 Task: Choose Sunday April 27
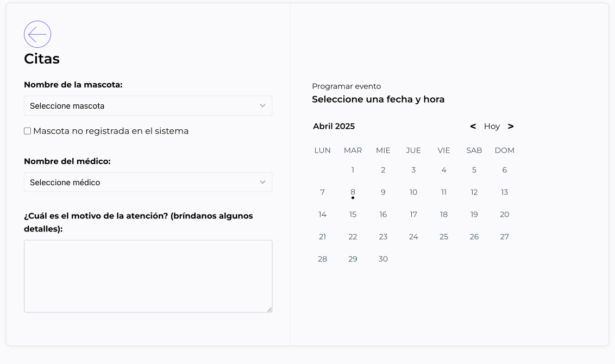pyautogui.click(x=505, y=237)
